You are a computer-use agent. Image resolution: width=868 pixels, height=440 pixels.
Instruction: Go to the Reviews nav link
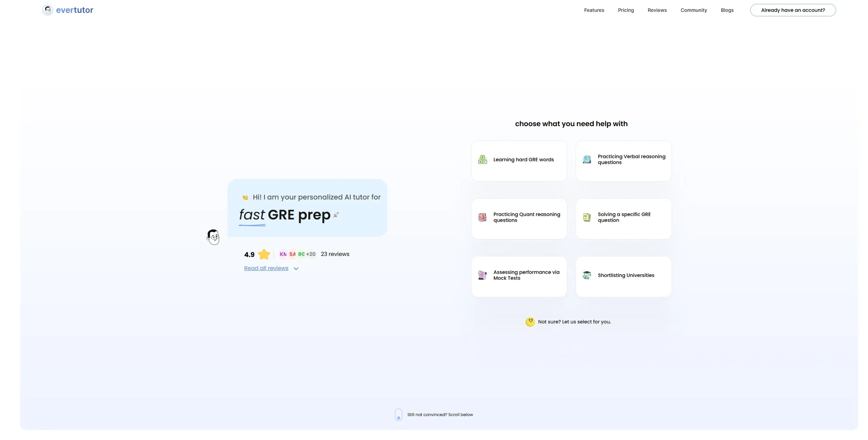[657, 10]
